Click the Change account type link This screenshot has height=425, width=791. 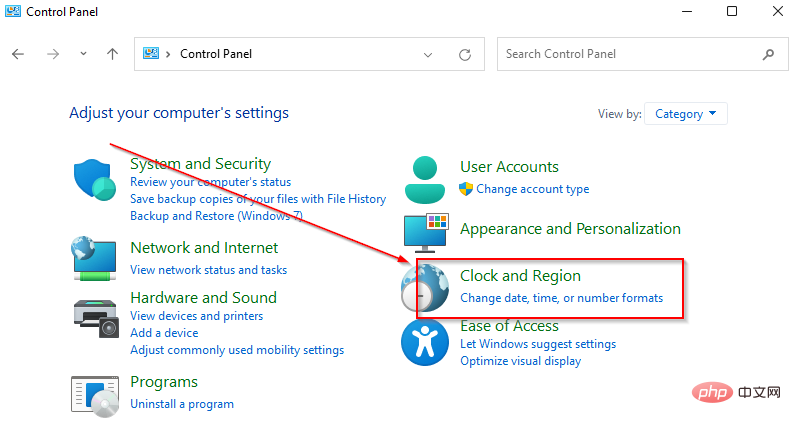[x=532, y=189]
